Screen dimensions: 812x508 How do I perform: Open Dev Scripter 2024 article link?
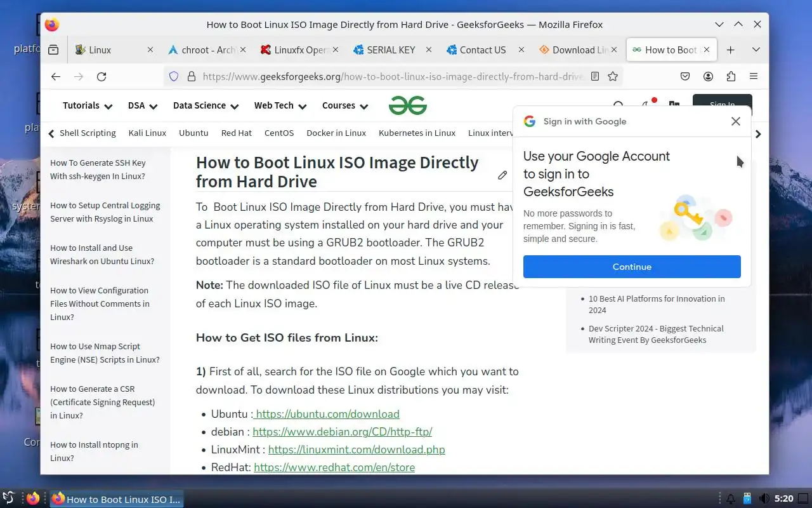click(x=656, y=334)
